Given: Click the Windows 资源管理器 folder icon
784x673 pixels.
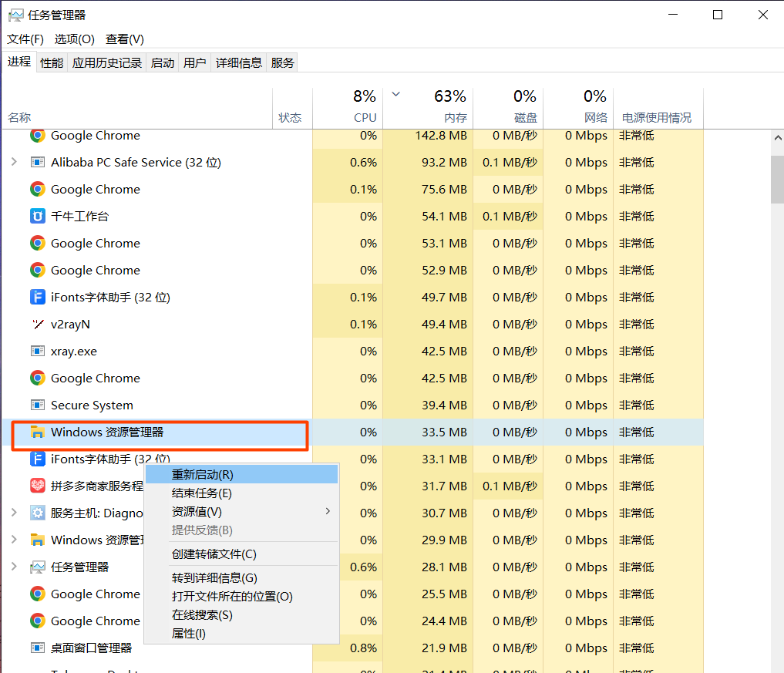Looking at the screenshot, I should [x=37, y=432].
